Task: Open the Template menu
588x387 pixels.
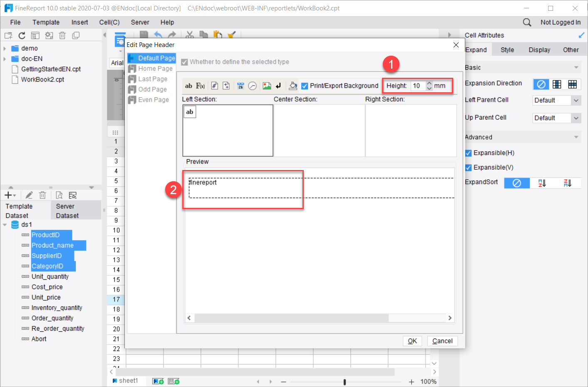Action: tap(46, 22)
